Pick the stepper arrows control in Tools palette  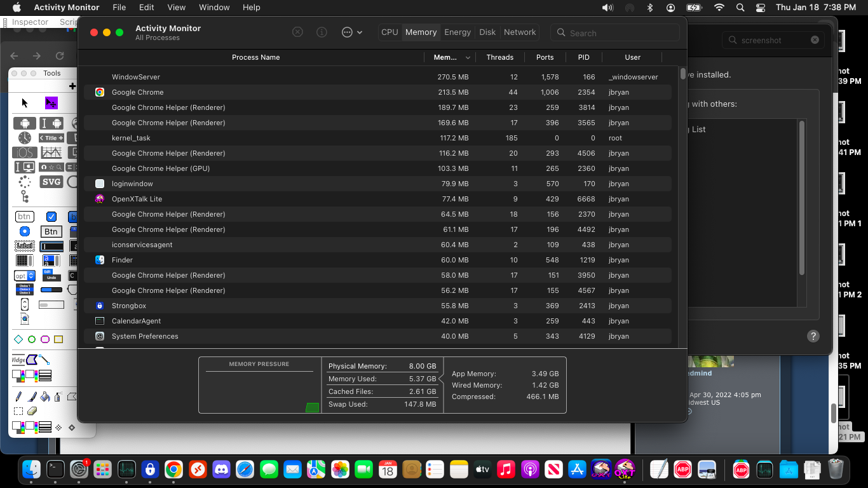(x=25, y=304)
